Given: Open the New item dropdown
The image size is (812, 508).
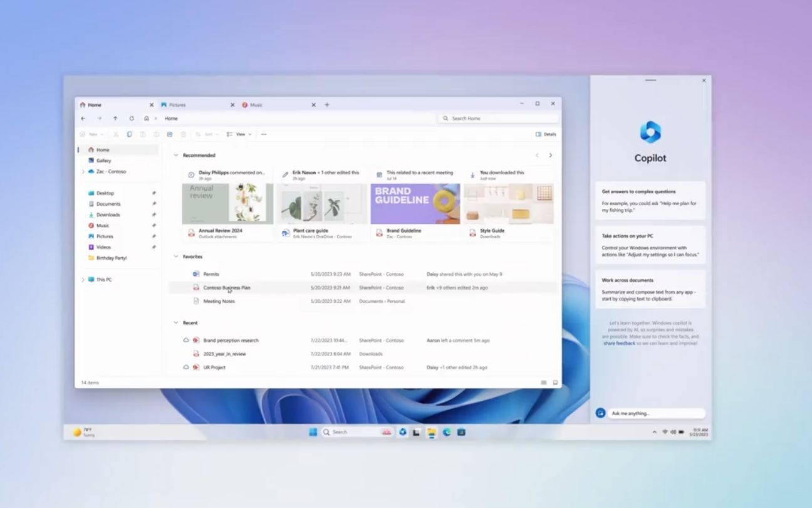Looking at the screenshot, I should 91,134.
